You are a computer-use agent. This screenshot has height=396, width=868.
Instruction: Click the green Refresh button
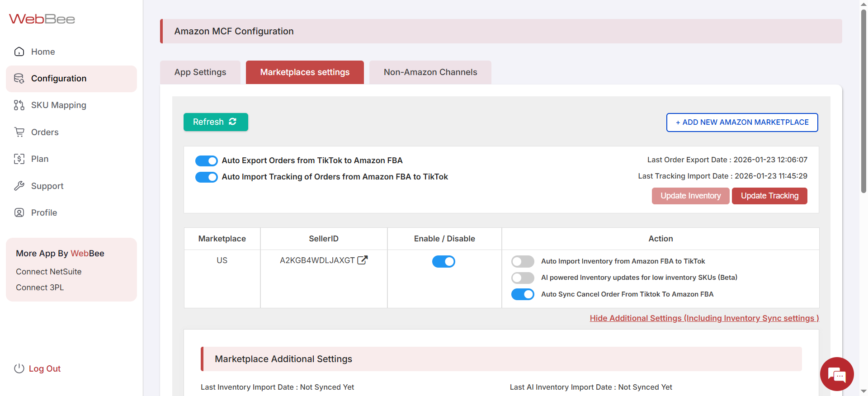[216, 122]
